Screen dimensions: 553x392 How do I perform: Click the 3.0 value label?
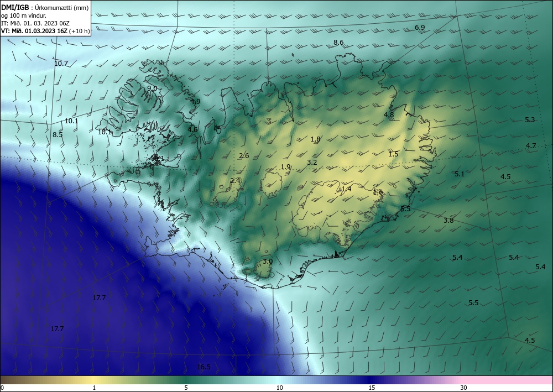pos(268,262)
